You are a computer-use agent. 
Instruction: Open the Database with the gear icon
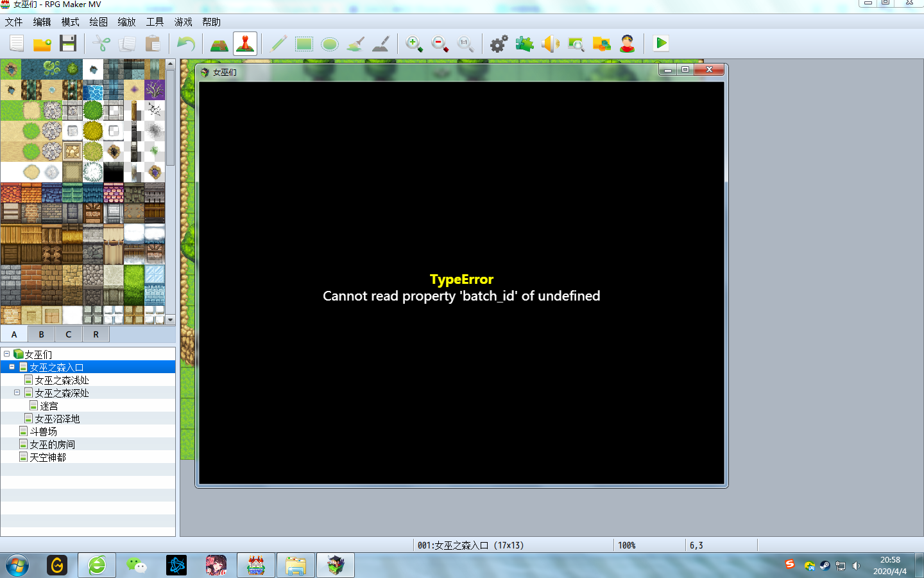[499, 44]
